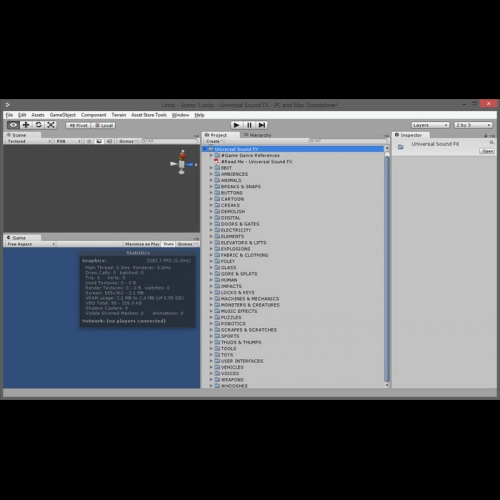Select the Scene tab
Viewport: 500px width, 500px height.
(22, 135)
